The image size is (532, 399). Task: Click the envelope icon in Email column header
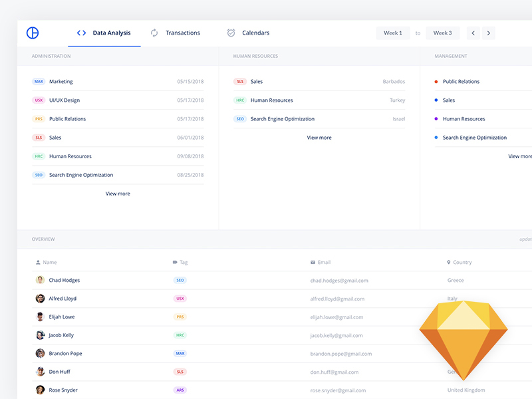313,262
